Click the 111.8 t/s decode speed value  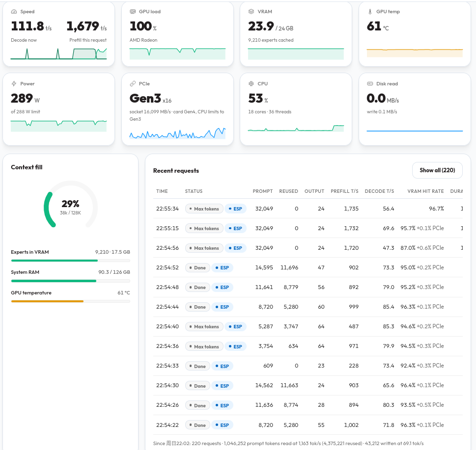click(31, 26)
